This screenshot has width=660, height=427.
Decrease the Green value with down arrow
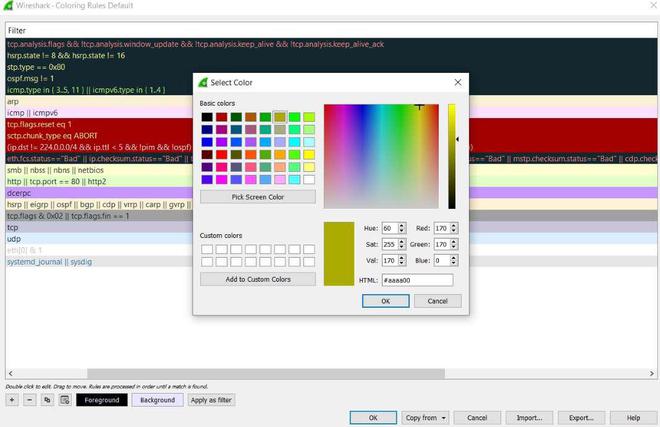coord(454,247)
